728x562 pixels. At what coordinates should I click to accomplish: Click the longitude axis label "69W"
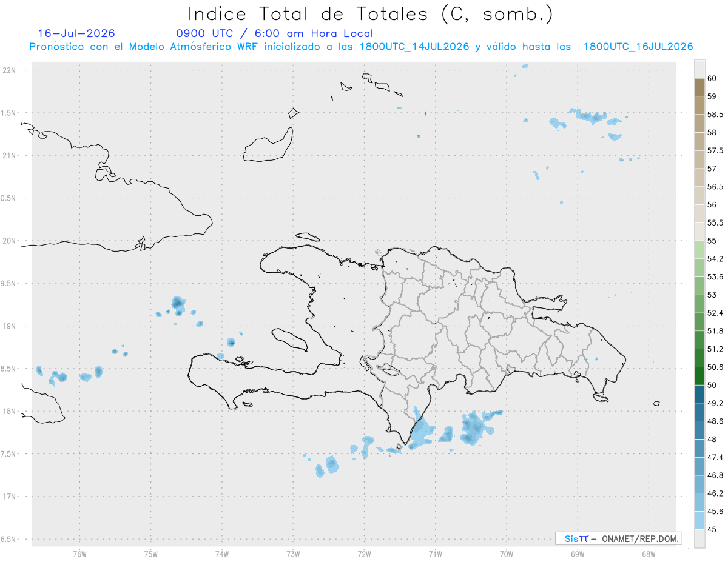577,554
